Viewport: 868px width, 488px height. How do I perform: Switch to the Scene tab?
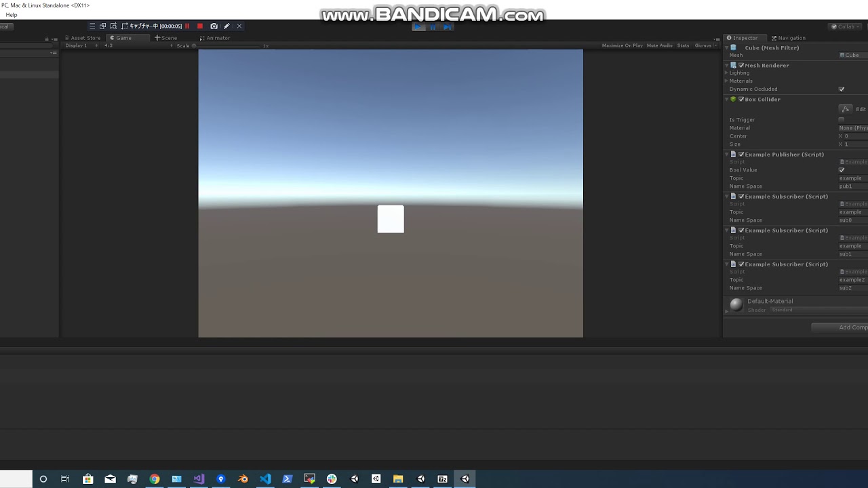click(166, 38)
